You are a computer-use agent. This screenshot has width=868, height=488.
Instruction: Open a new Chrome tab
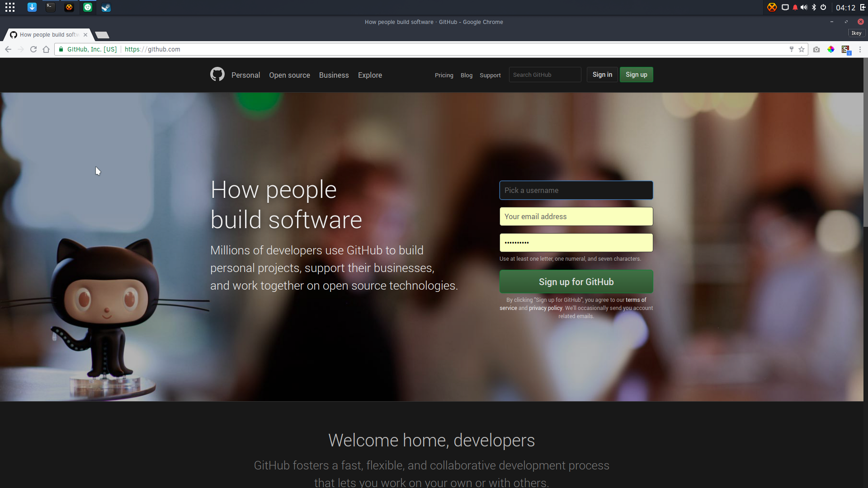coord(102,35)
